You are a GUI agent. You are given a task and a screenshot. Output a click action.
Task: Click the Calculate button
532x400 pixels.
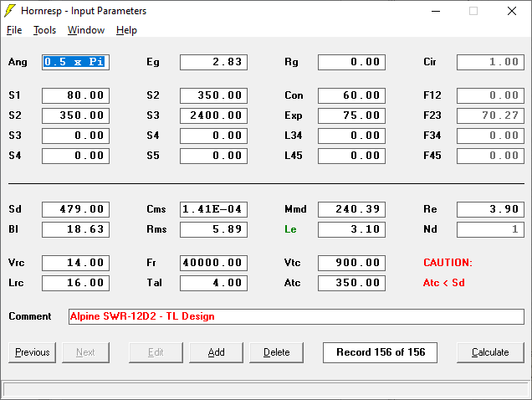[x=490, y=352]
